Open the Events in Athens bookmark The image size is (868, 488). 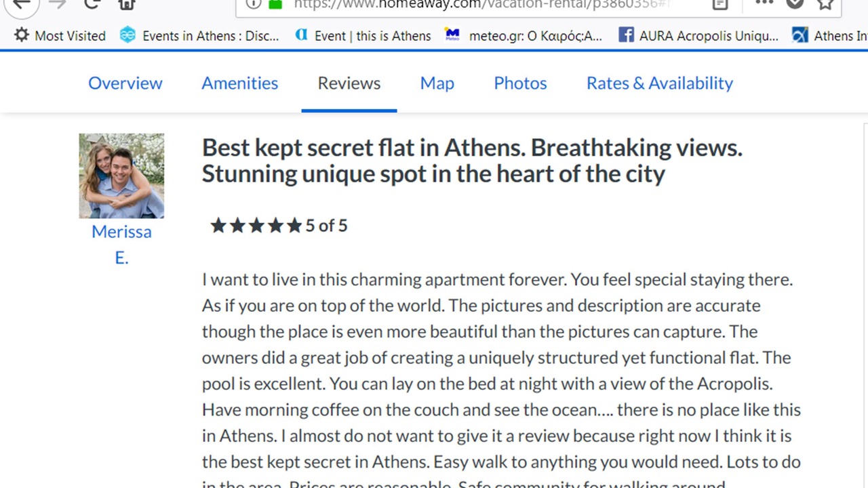[199, 35]
